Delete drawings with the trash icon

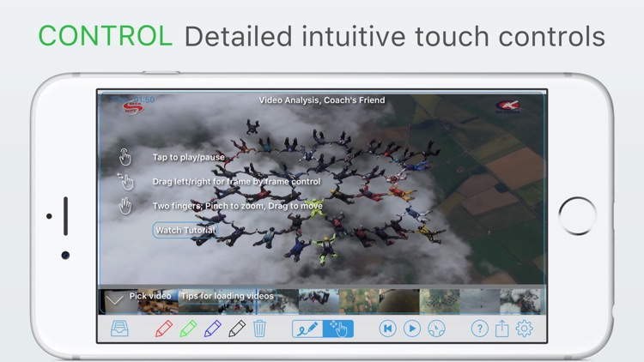tap(259, 329)
